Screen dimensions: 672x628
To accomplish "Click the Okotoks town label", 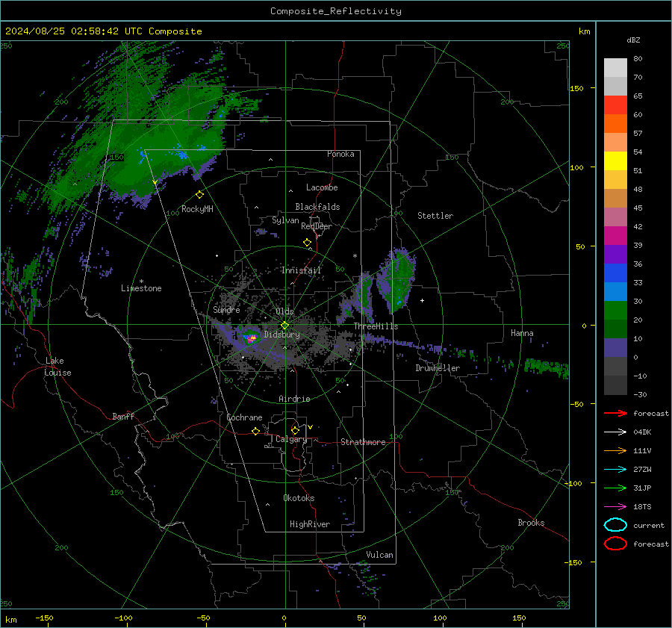I will tap(299, 497).
